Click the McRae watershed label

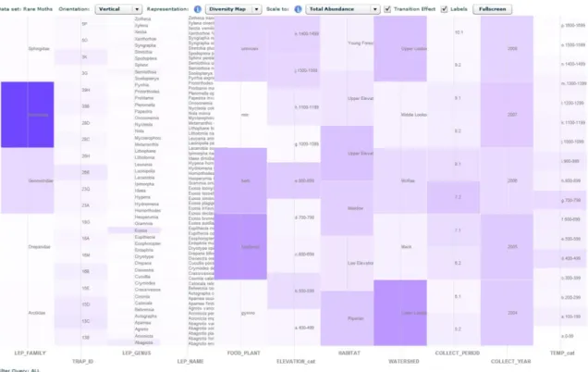(x=408, y=180)
